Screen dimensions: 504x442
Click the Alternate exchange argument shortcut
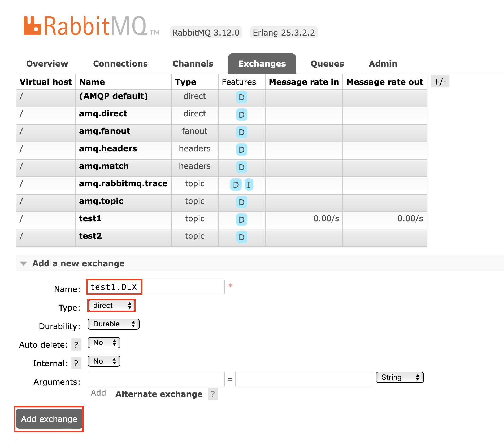click(159, 394)
